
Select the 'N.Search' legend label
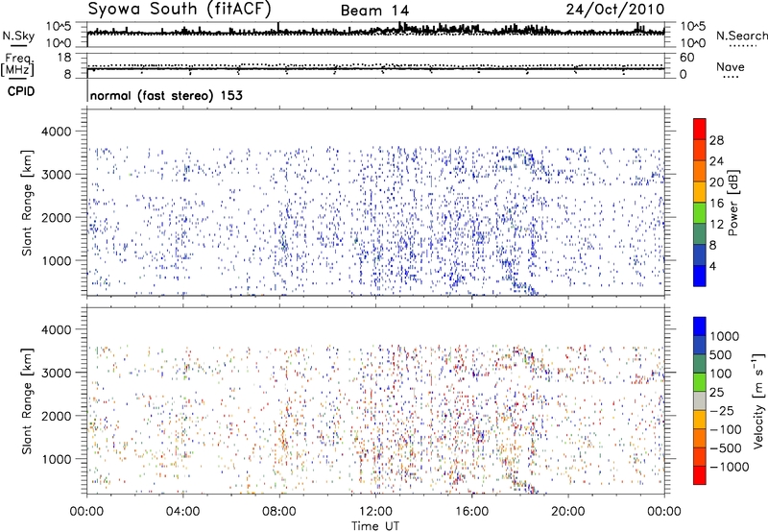tap(741, 36)
